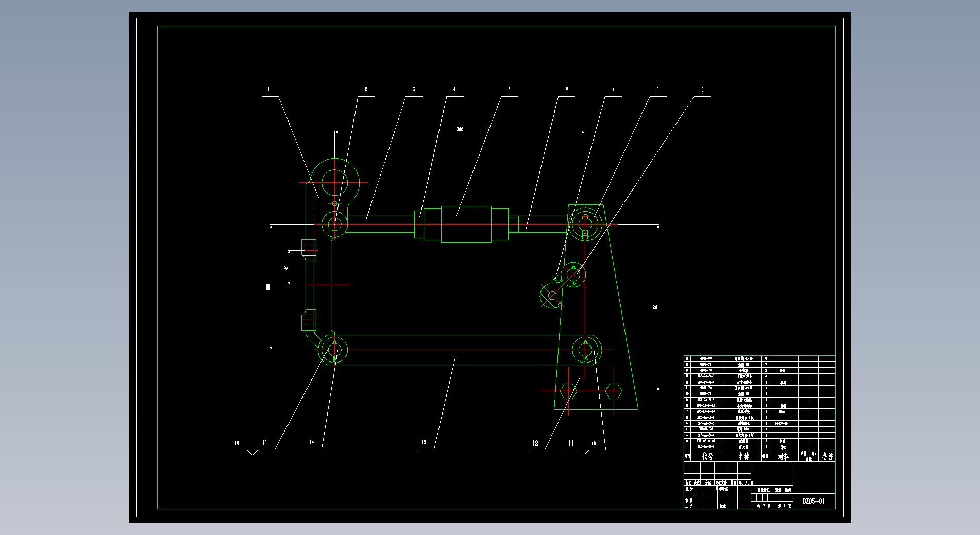Viewport: 980px width, 535px height.
Task: Click the 150 vertical dimension text
Action: [x=655, y=307]
